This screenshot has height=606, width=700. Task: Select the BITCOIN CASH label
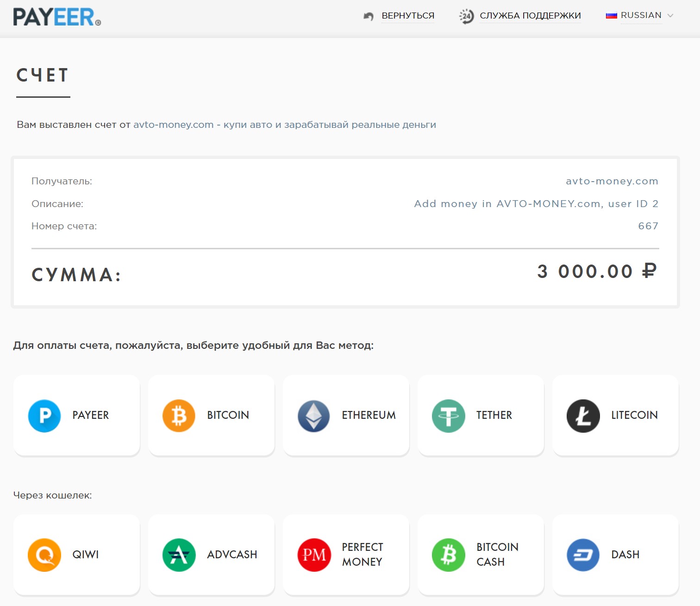click(498, 555)
